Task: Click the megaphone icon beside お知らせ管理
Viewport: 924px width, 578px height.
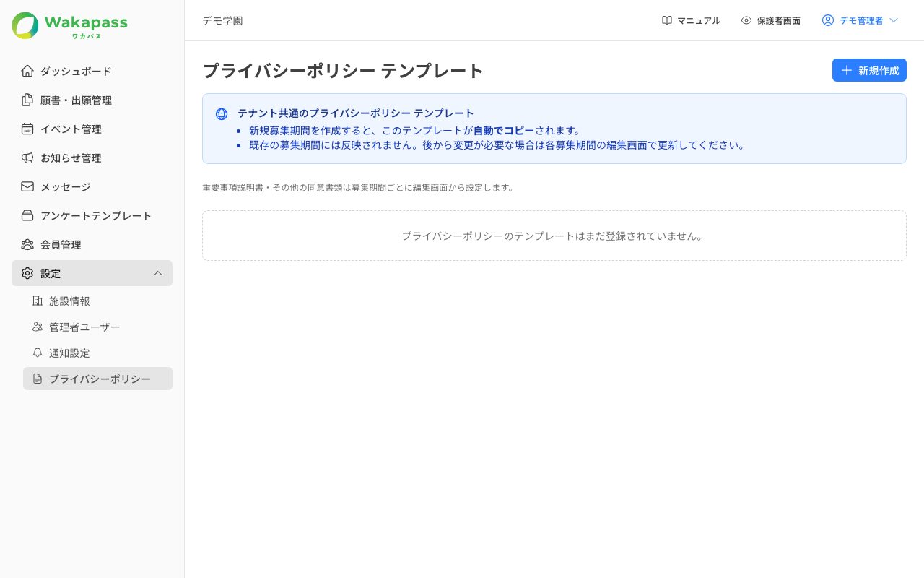Action: pyautogui.click(x=27, y=158)
